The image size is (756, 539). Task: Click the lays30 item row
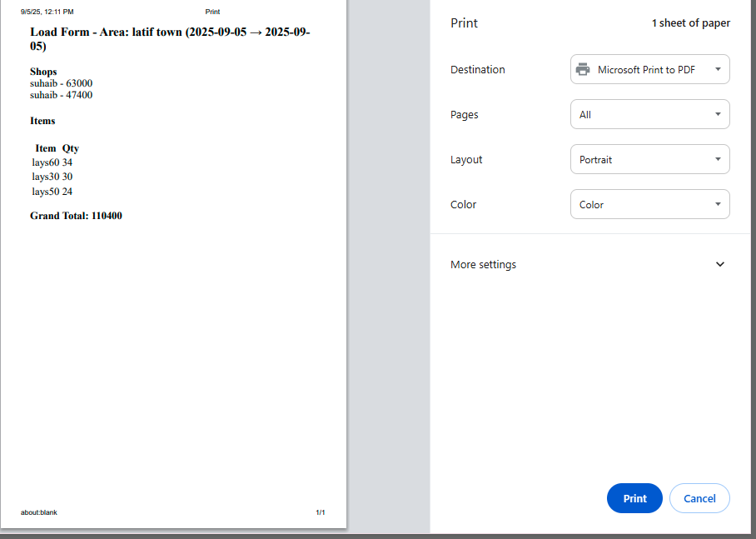click(52, 177)
